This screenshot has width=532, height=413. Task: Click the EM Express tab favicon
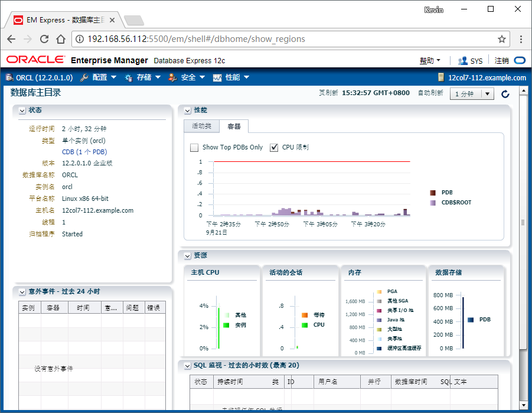coord(18,20)
